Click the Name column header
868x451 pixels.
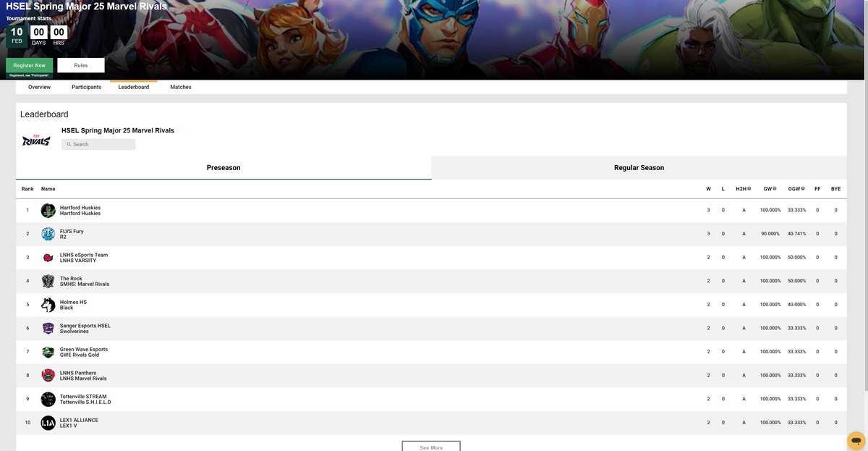click(x=48, y=189)
